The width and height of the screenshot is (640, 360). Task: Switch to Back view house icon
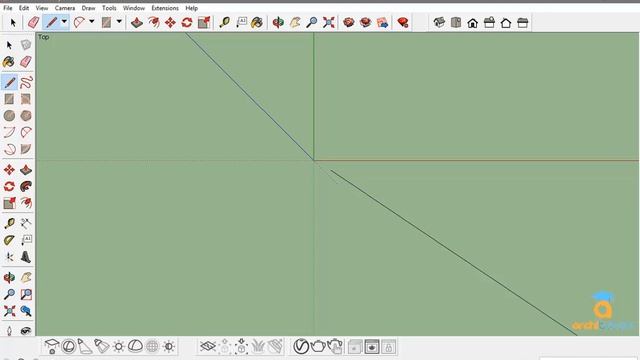tap(506, 22)
